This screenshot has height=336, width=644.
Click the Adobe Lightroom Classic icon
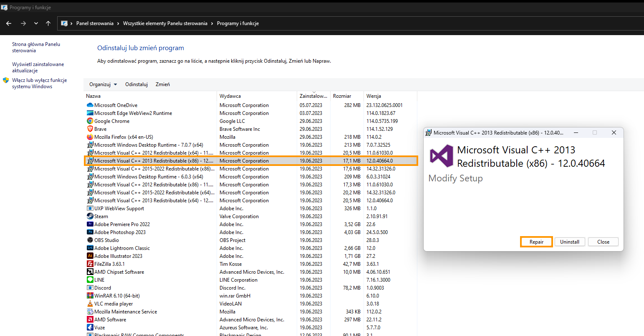coord(90,248)
